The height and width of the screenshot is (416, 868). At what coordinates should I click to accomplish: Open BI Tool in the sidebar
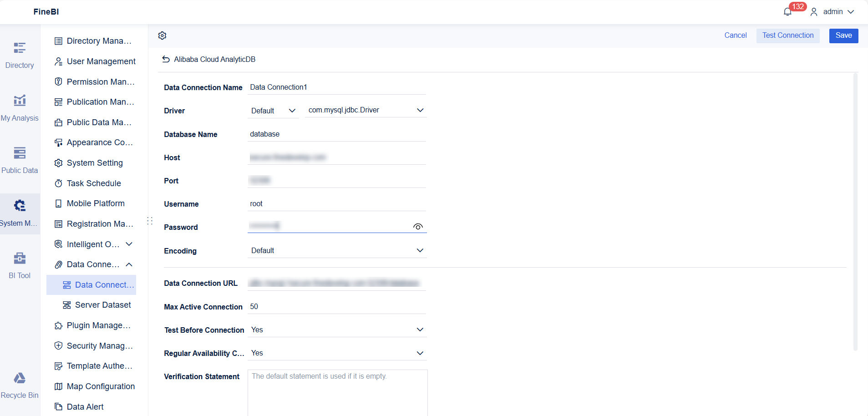pyautogui.click(x=20, y=265)
